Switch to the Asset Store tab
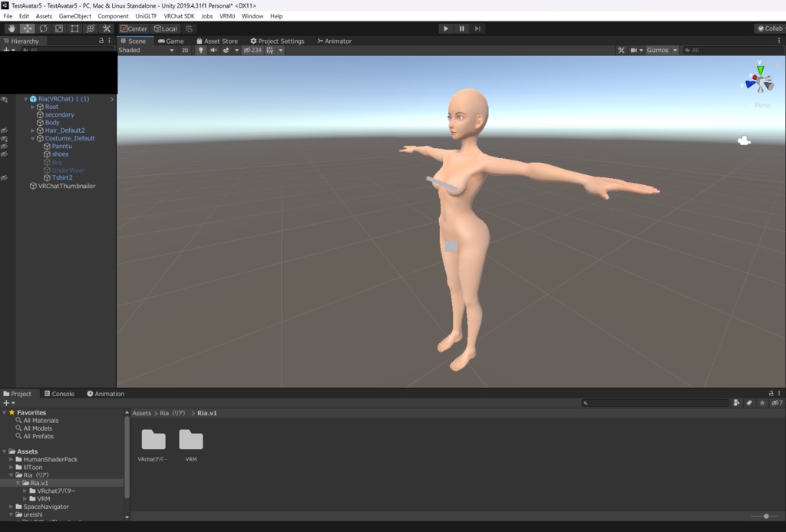The height and width of the screenshot is (532, 786). tap(217, 41)
